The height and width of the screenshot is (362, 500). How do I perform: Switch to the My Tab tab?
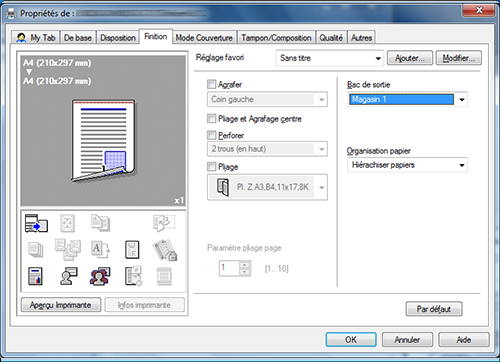point(36,38)
